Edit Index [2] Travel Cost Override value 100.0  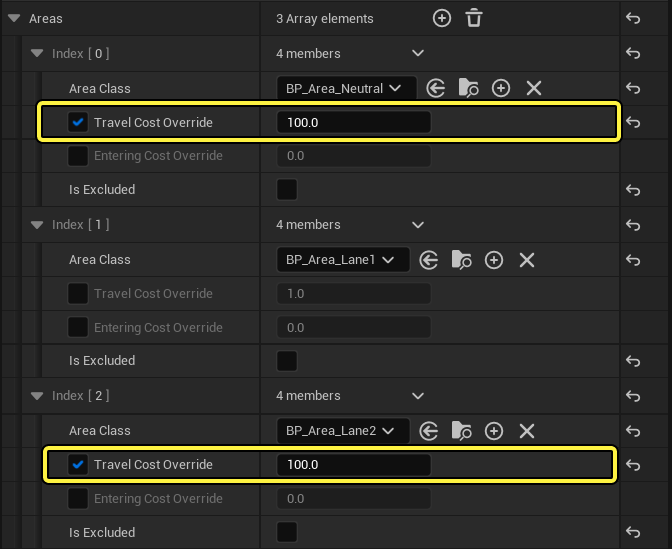(354, 465)
